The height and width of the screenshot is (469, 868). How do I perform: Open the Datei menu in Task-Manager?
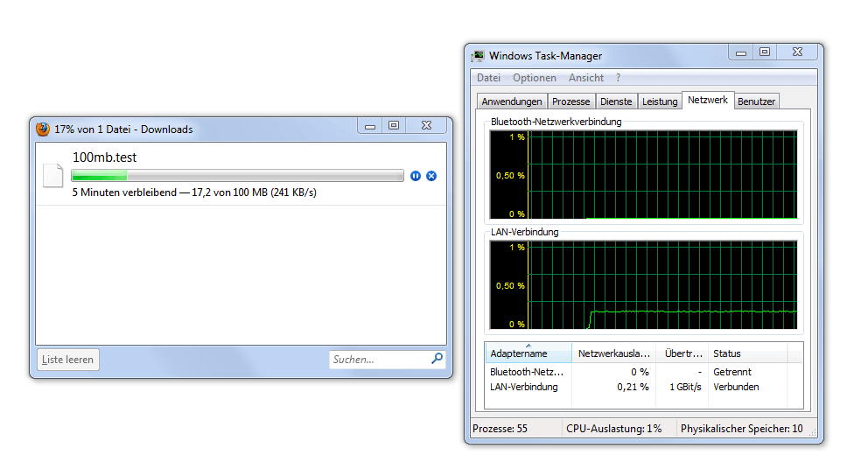[x=488, y=78]
